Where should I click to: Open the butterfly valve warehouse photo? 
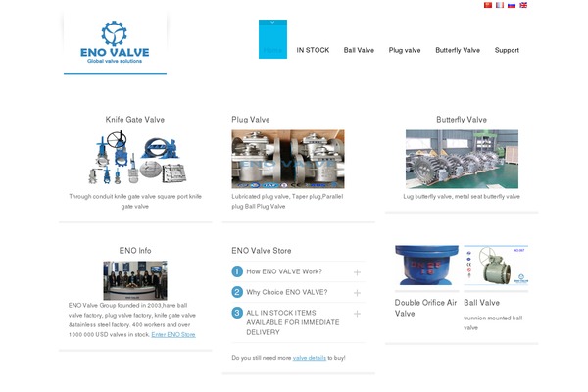tap(462, 159)
